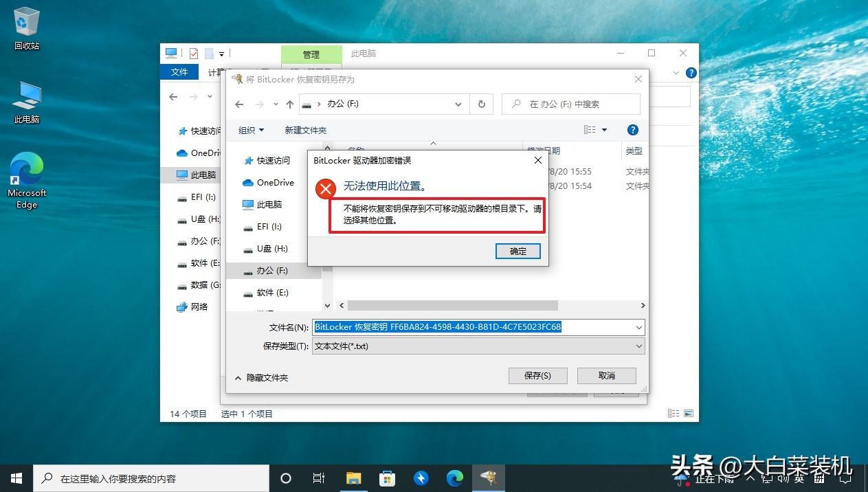Image resolution: width=868 pixels, height=492 pixels.
Task: Launch Microsoft Edge from the taskbar
Action: 455,478
